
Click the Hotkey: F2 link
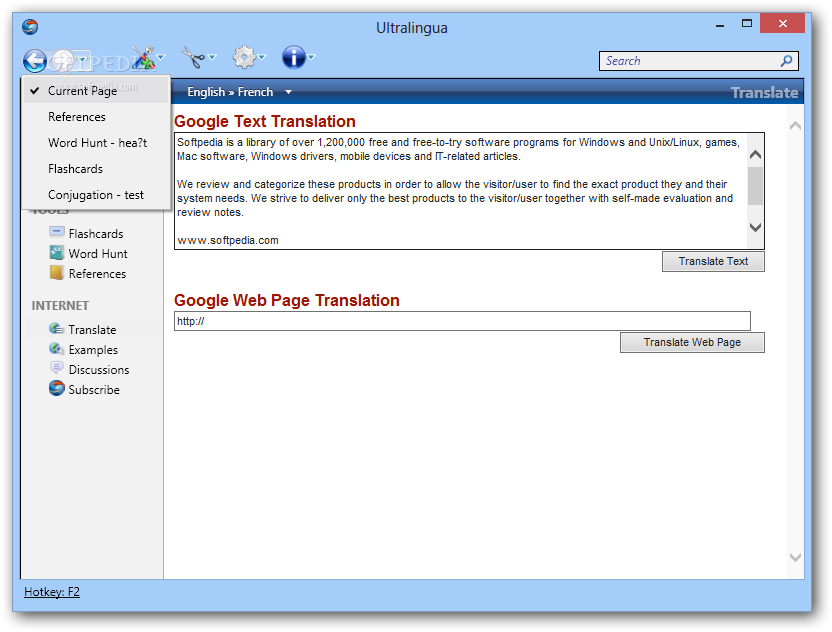pos(52,592)
